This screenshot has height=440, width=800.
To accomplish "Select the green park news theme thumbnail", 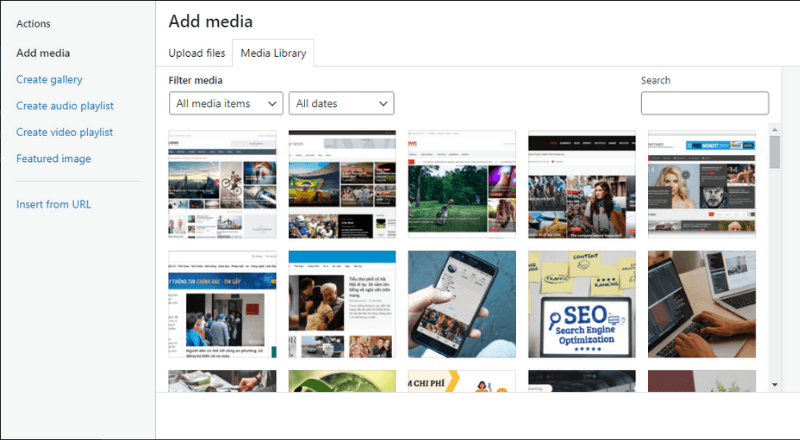I will [462, 184].
